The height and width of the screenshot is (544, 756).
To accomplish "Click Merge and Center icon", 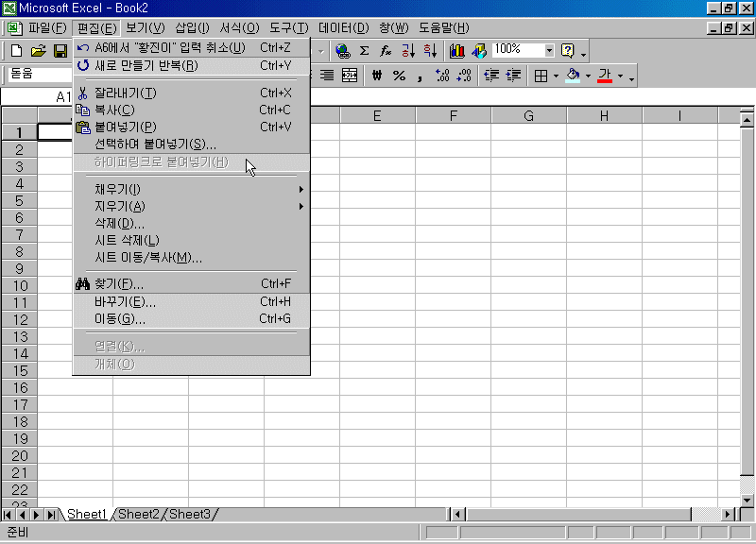I will point(350,76).
